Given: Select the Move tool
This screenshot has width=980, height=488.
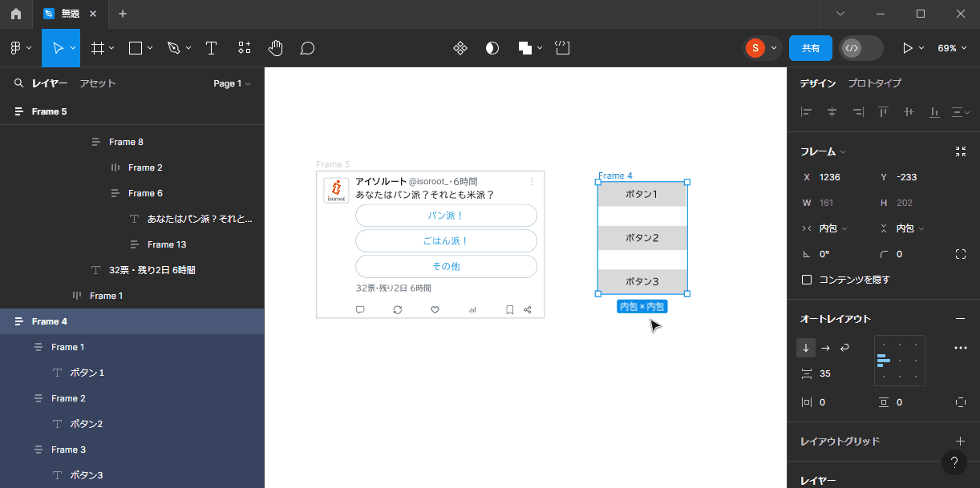Looking at the screenshot, I should pos(57,48).
